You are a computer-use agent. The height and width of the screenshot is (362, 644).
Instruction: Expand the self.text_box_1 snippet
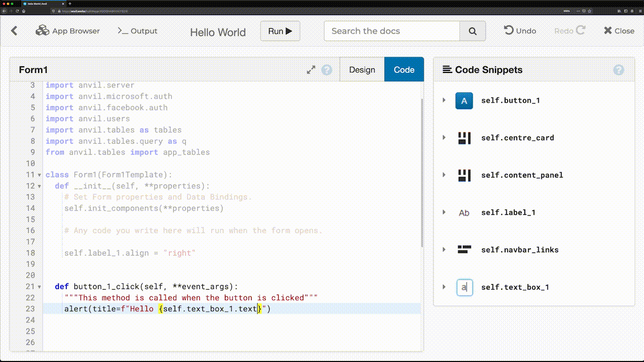click(444, 287)
